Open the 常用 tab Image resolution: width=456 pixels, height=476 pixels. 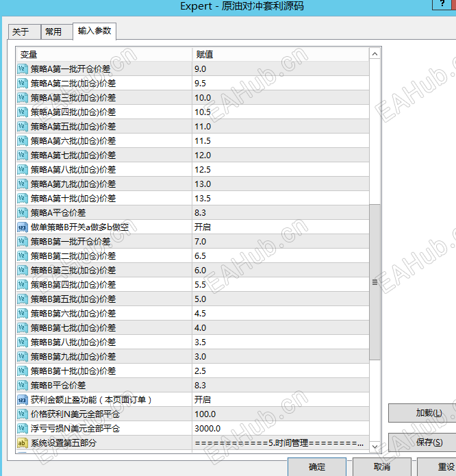[x=57, y=32]
